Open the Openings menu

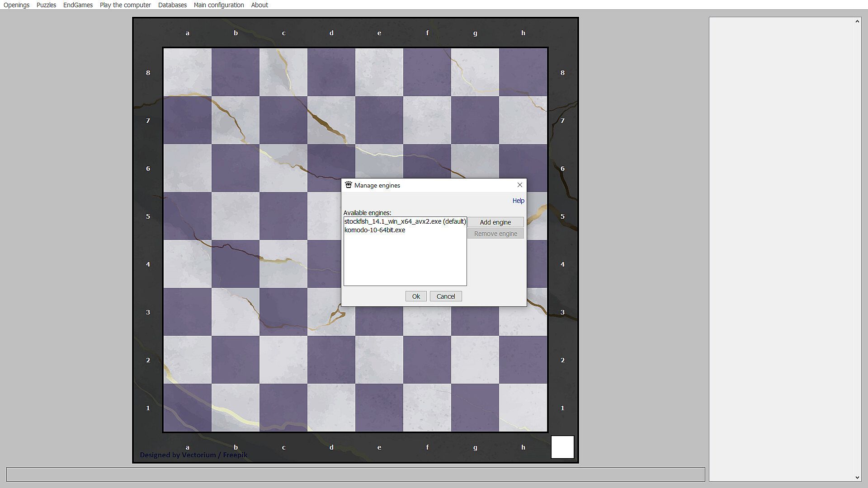point(17,5)
